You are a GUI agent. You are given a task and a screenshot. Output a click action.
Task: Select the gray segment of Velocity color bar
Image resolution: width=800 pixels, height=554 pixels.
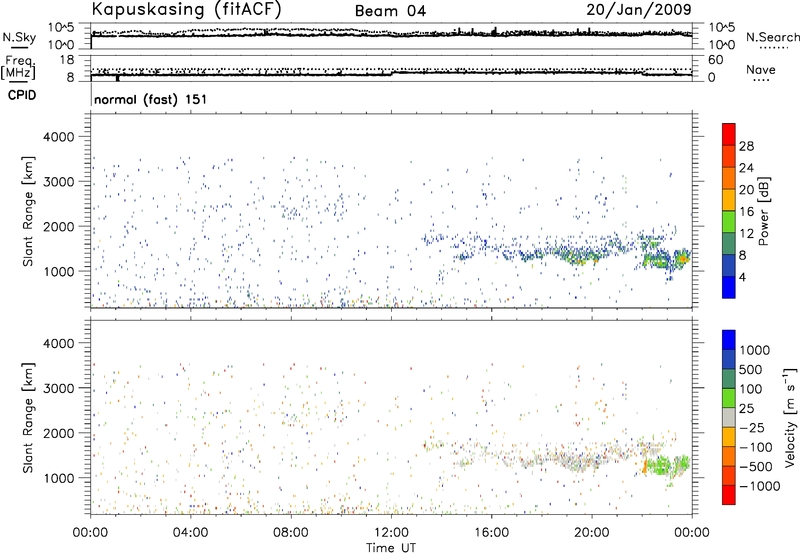click(729, 417)
